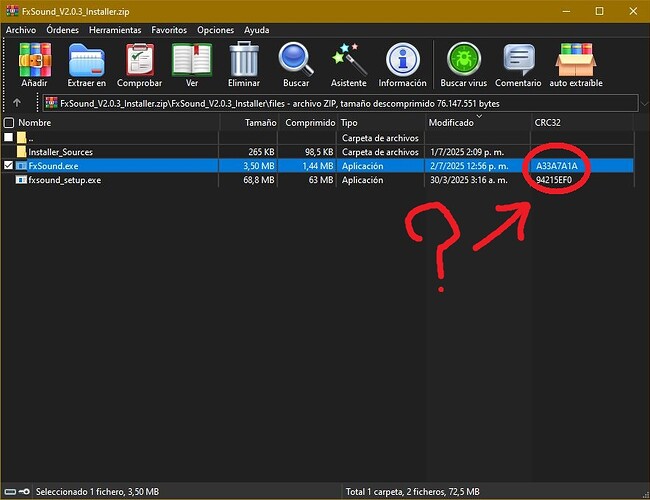650x500 pixels.
Task: Click the WinRAR title bar app icon
Action: point(12,11)
